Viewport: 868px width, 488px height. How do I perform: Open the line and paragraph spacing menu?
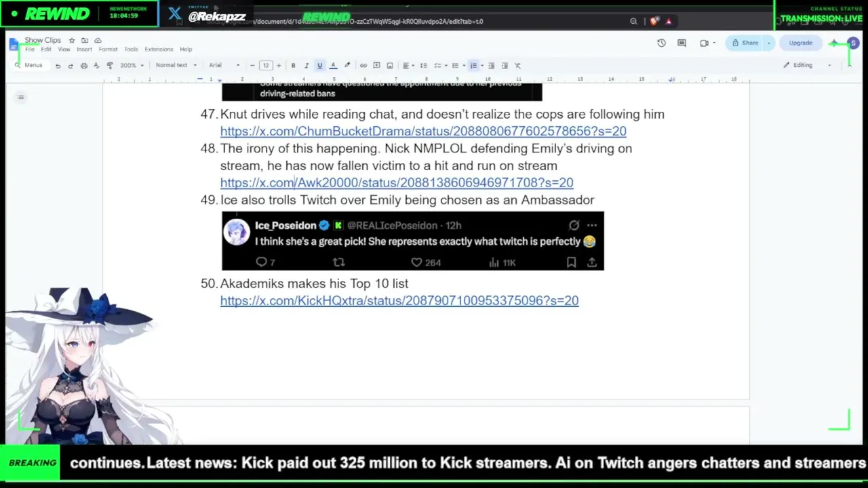(423, 66)
